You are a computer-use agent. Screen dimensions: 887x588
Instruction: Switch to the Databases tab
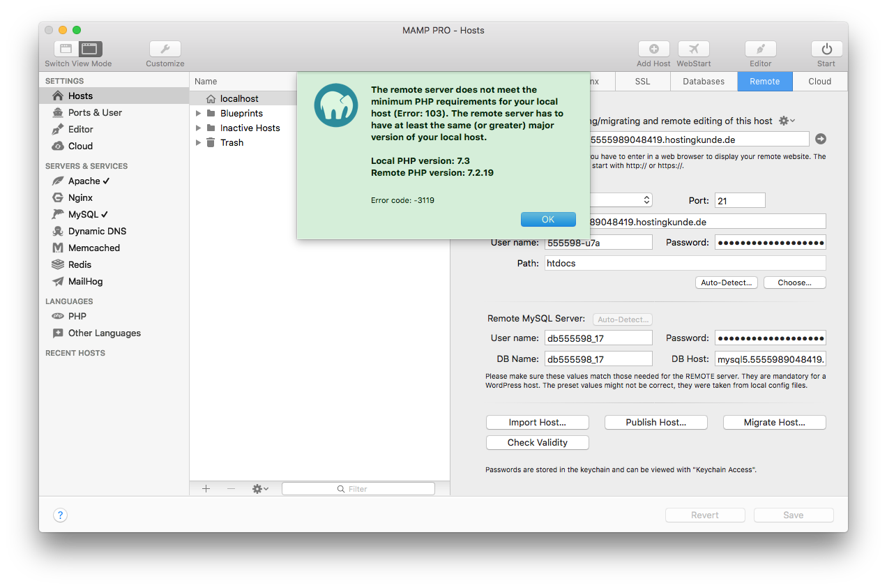click(704, 81)
